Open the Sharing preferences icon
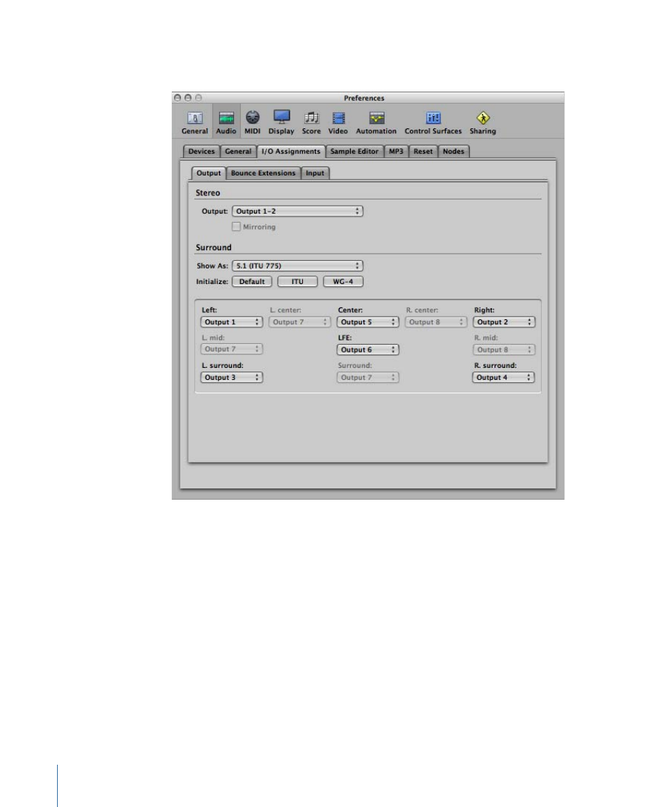 (483, 123)
